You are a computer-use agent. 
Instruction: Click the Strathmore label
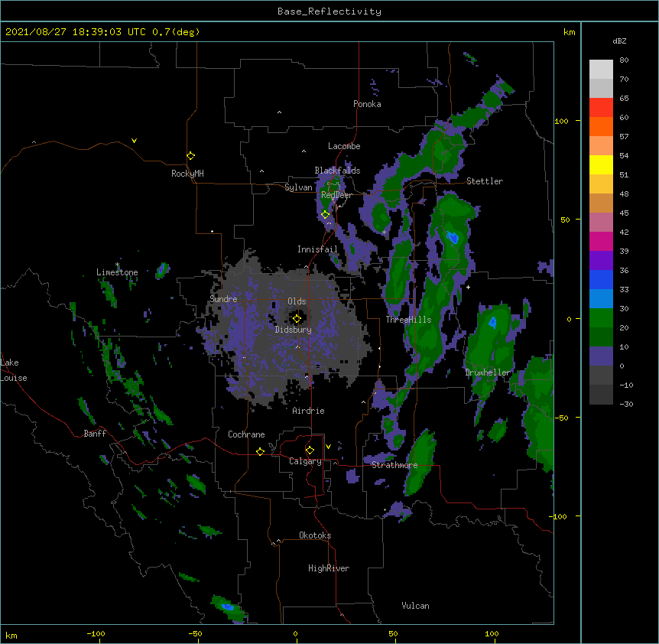coord(394,465)
